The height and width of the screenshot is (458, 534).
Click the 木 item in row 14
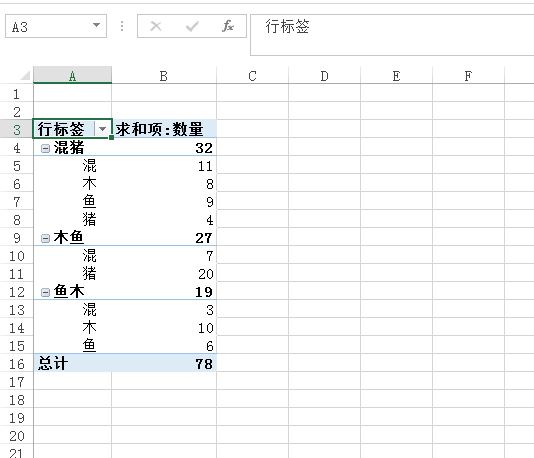click(x=89, y=328)
